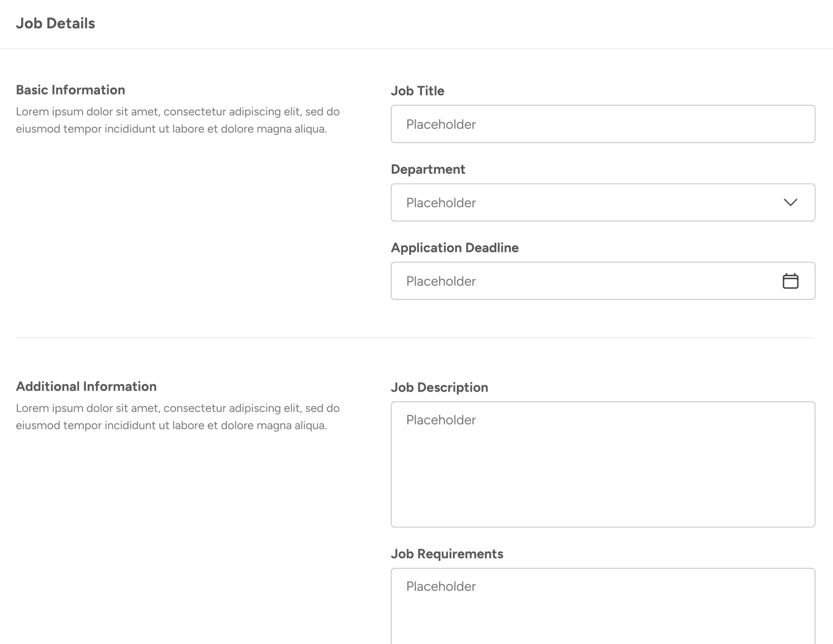
Task: Click the Job Description label
Action: coord(439,388)
